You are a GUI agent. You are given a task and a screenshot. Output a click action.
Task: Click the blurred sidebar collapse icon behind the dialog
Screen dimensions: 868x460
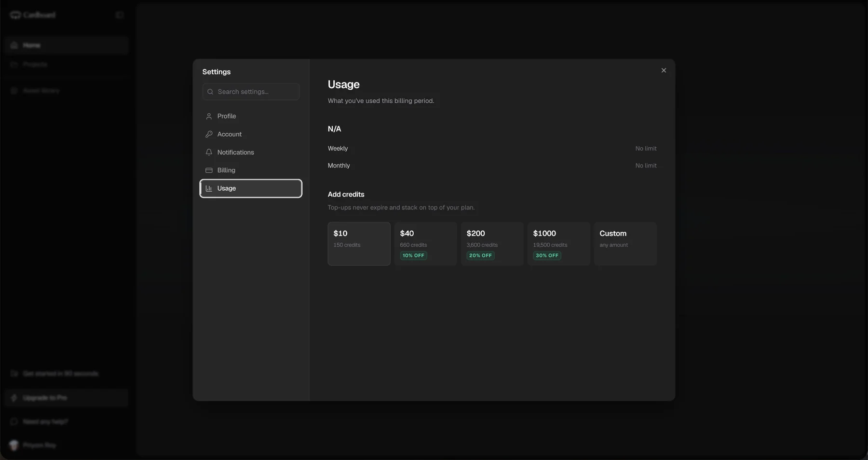coord(120,15)
